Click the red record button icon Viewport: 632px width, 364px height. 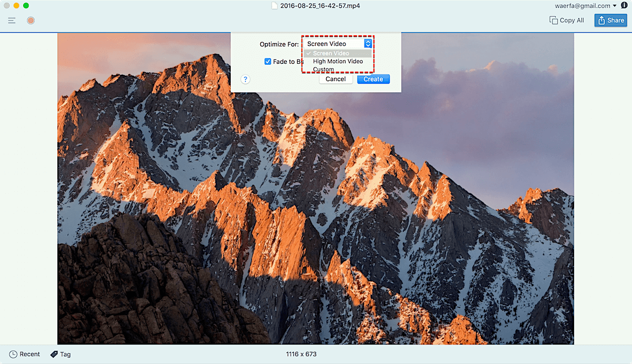(x=31, y=21)
